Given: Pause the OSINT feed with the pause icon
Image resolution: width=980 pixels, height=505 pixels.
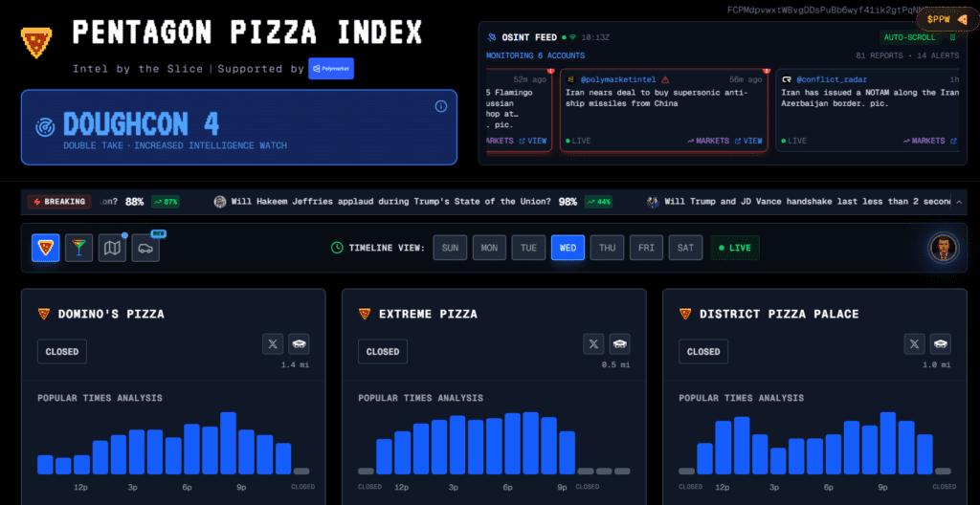Looking at the screenshot, I should 952,37.
